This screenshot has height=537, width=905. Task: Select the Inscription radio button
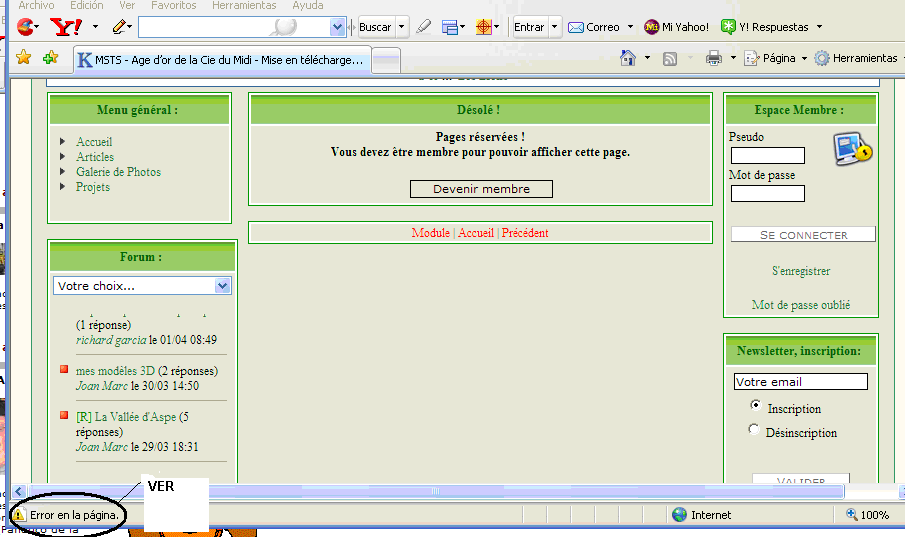[x=755, y=406]
